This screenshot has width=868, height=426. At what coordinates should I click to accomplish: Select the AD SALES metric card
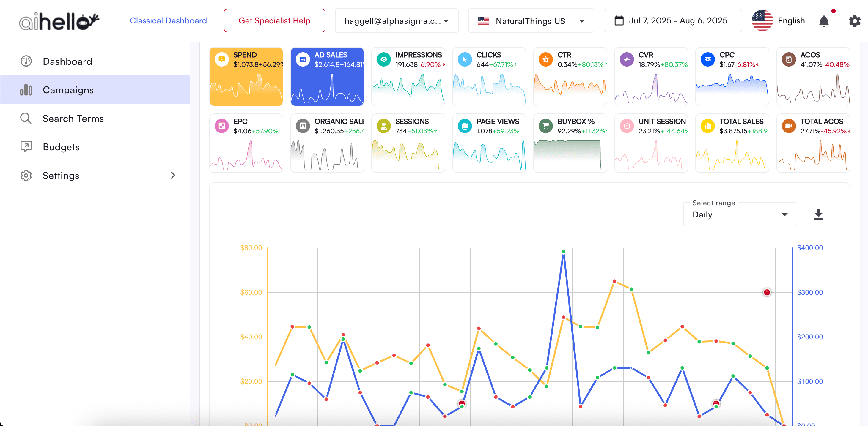click(x=327, y=76)
